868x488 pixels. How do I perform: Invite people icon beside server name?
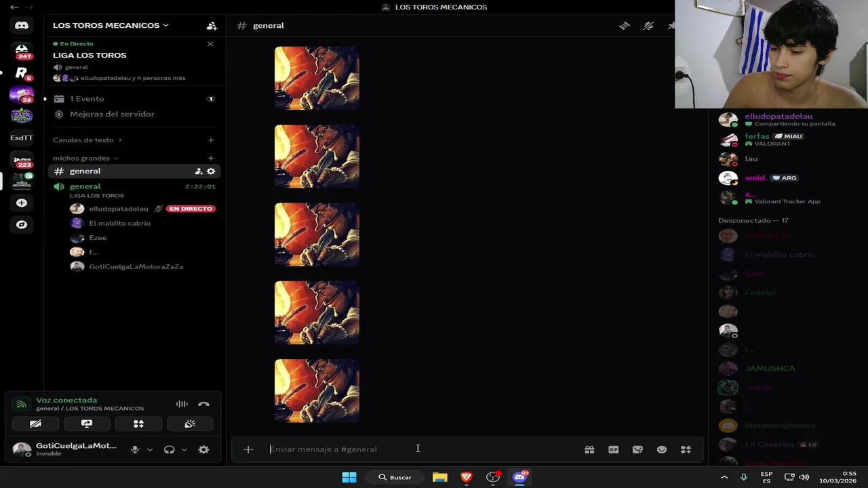coord(212,26)
